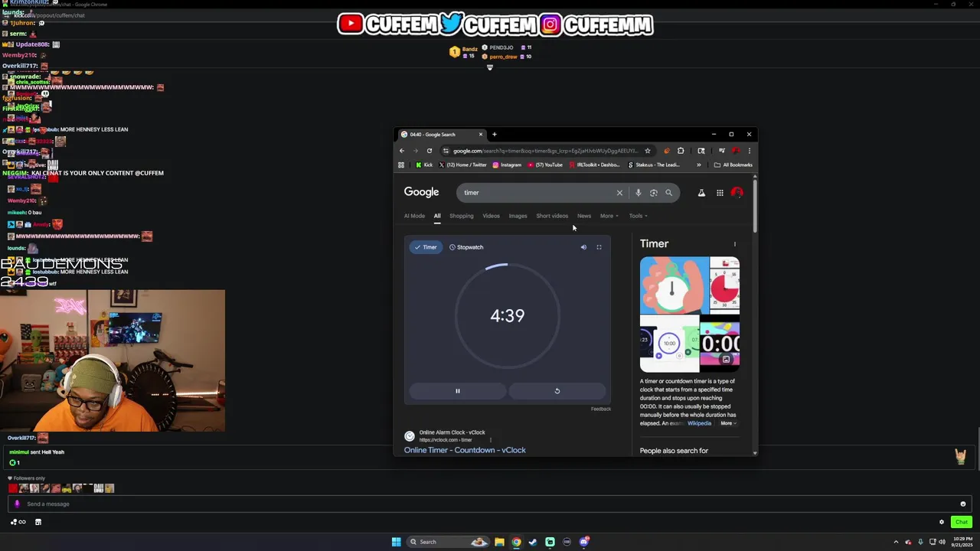980x551 pixels.
Task: Switch to AI Mode results
Action: pyautogui.click(x=414, y=216)
